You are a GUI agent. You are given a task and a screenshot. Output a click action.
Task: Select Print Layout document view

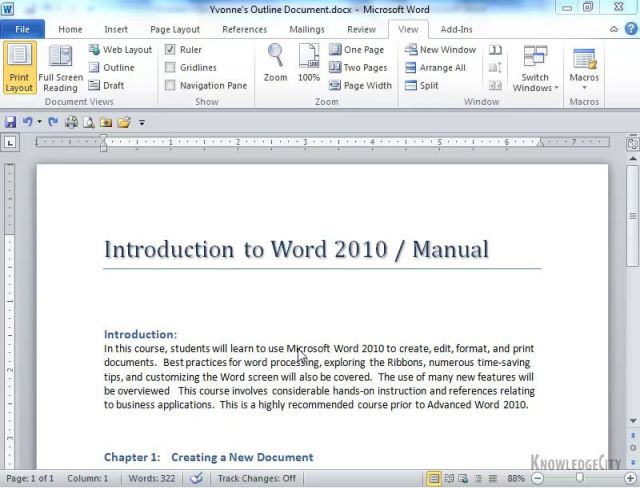19,67
